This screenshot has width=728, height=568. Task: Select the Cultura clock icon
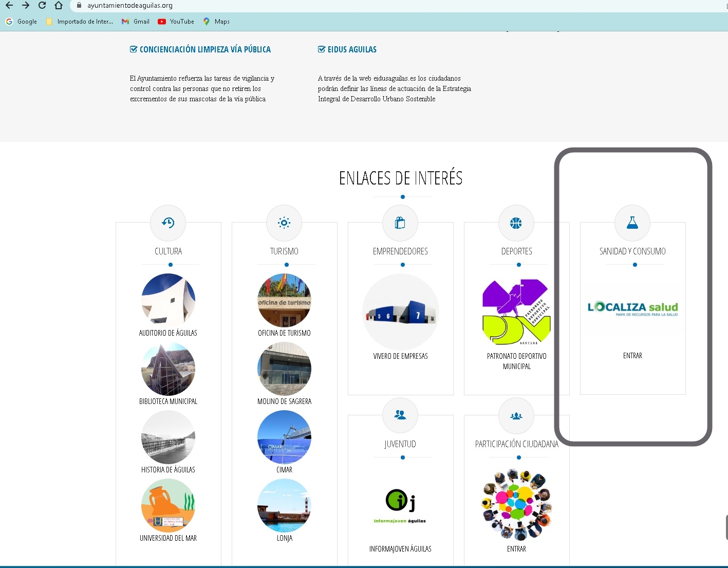click(168, 223)
